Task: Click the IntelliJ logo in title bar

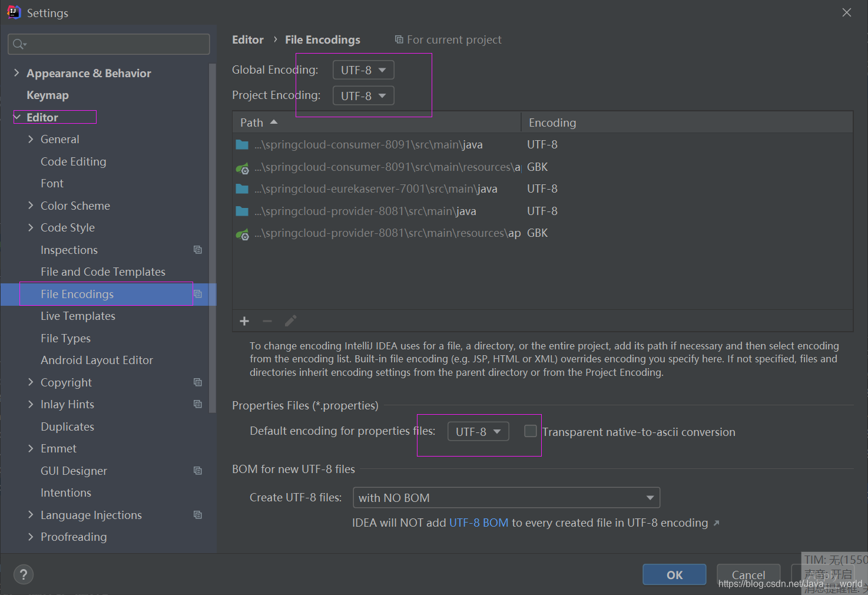Action: (14, 12)
